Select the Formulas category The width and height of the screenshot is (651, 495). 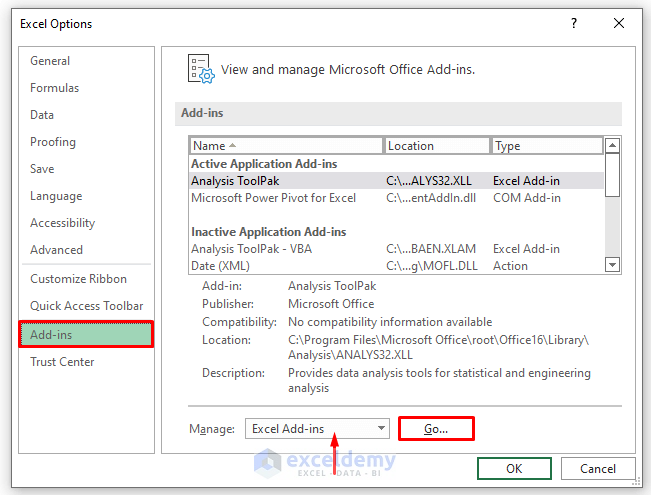[54, 88]
